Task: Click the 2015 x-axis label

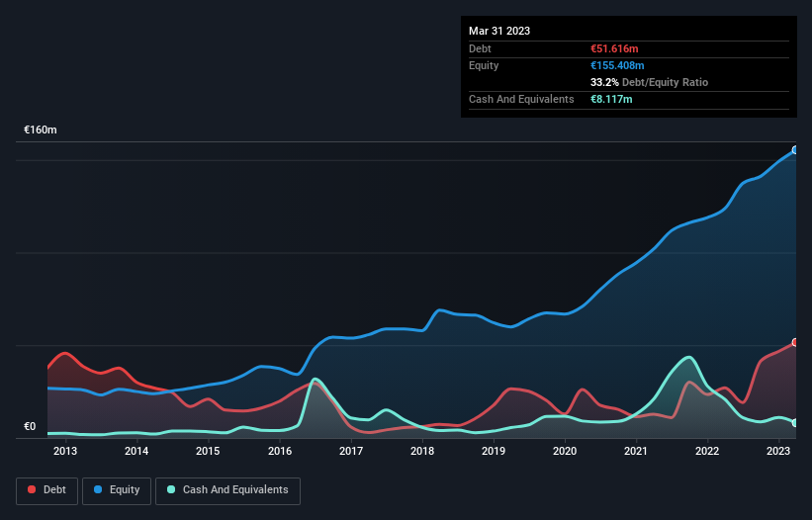Action: tap(208, 451)
